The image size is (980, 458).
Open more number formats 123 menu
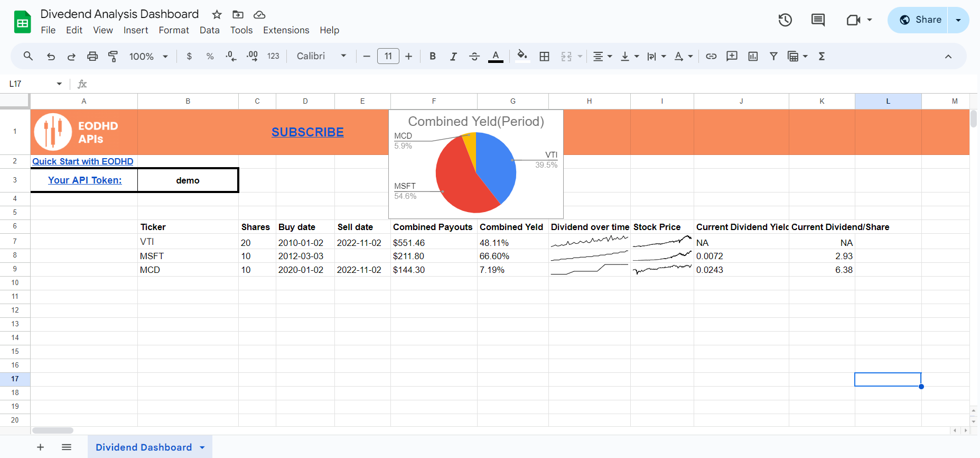tap(273, 56)
